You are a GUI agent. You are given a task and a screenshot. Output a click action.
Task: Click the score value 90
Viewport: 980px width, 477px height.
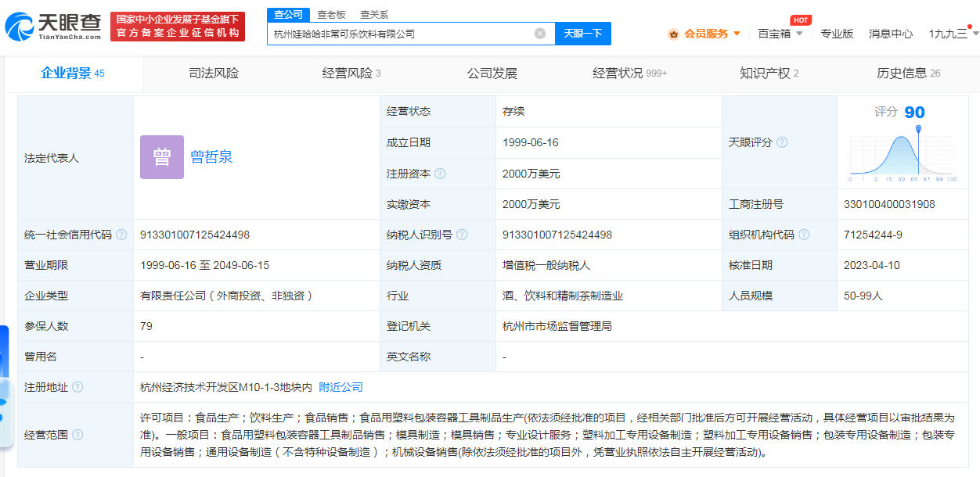(914, 112)
